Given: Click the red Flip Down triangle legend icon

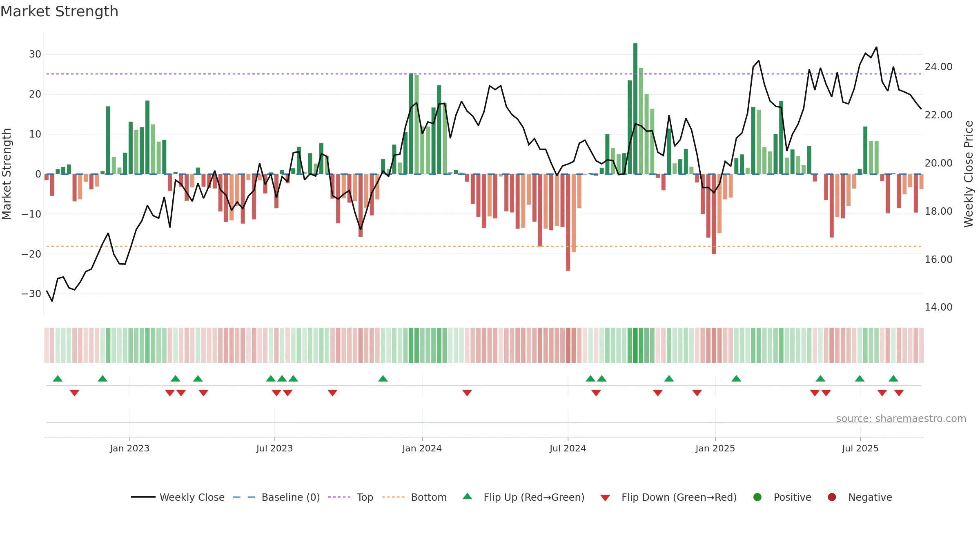Looking at the screenshot, I should pos(605,498).
